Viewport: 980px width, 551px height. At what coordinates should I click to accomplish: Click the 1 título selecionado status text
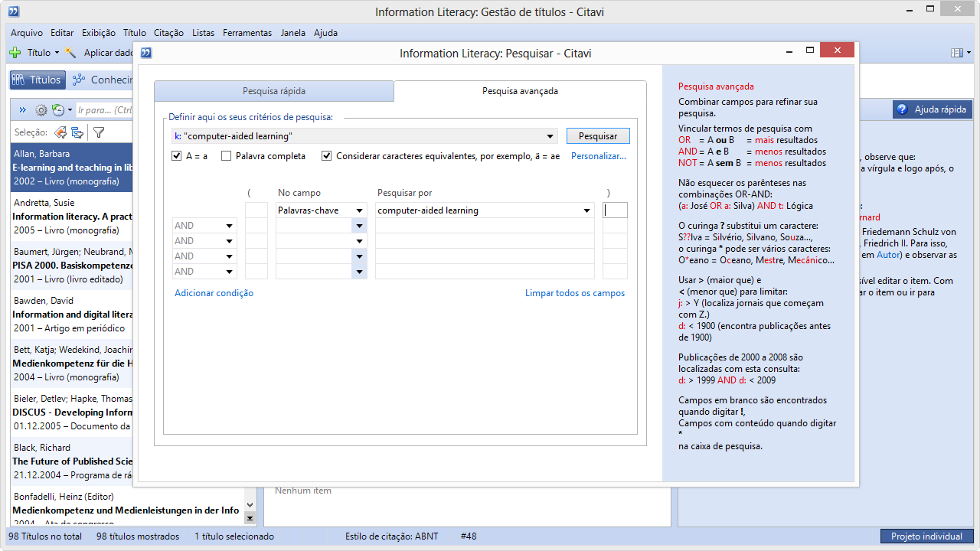click(234, 536)
